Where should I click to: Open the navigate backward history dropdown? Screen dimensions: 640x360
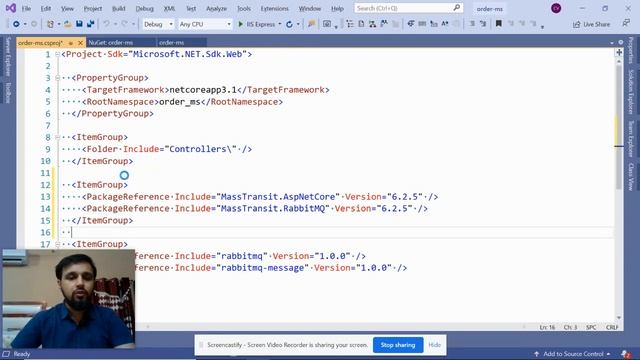(25, 24)
